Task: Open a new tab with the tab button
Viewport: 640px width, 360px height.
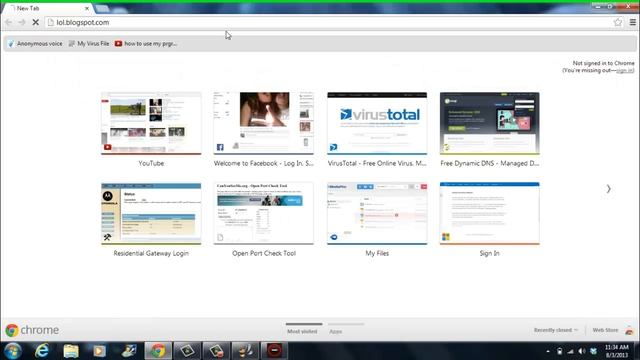Action: click(102, 8)
